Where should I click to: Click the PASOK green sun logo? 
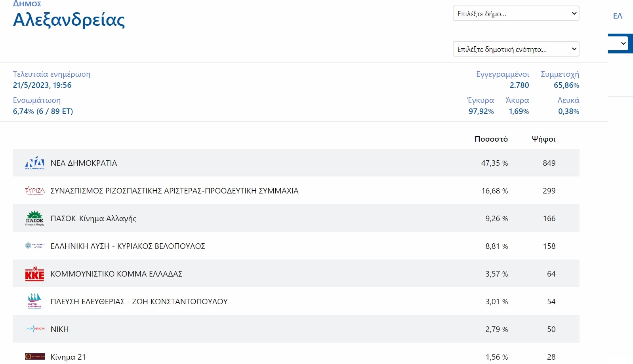click(35, 218)
